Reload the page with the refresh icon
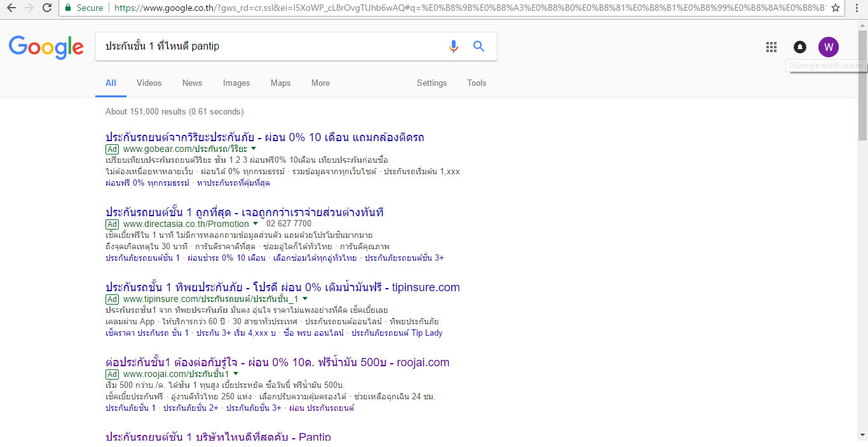The height and width of the screenshot is (447, 868). click(x=47, y=8)
